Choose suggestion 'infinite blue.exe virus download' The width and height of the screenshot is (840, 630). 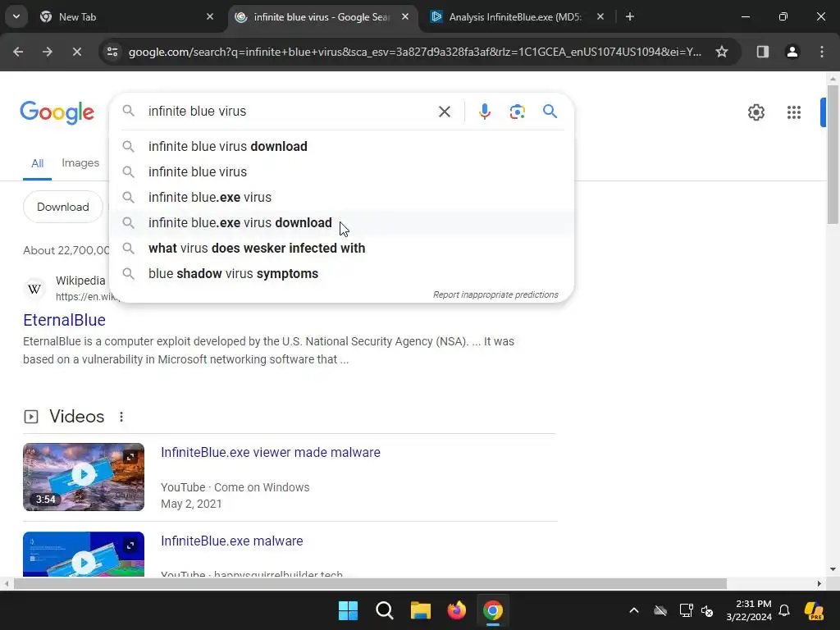click(342, 223)
